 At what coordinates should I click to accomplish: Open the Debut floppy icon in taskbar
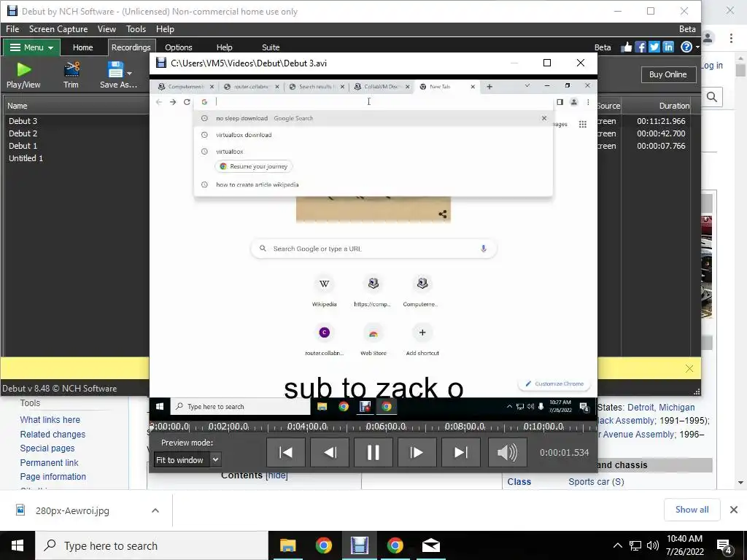(359, 545)
